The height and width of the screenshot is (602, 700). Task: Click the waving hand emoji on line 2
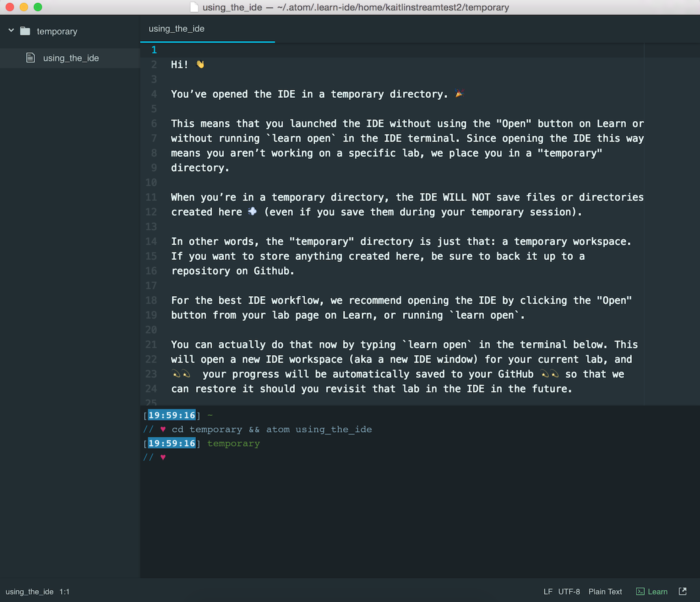[199, 64]
